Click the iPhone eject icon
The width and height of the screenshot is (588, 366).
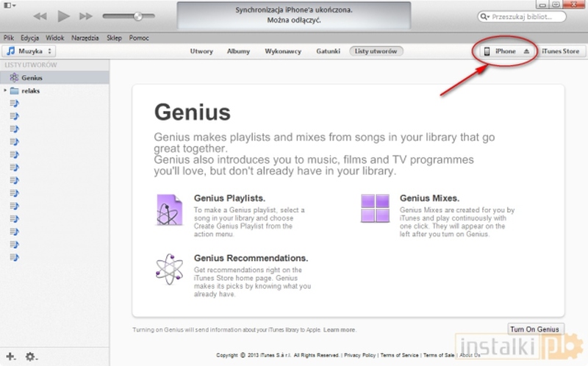click(x=526, y=51)
